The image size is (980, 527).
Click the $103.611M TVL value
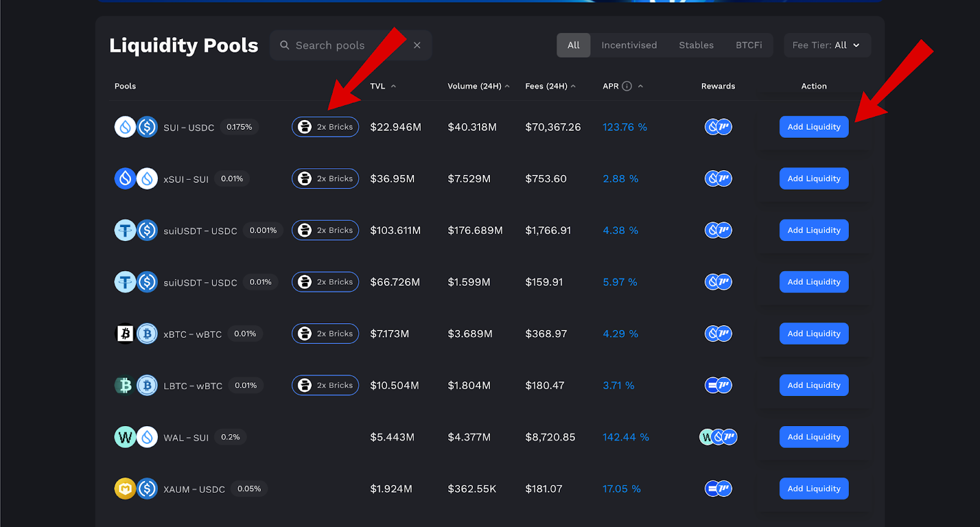pos(396,230)
